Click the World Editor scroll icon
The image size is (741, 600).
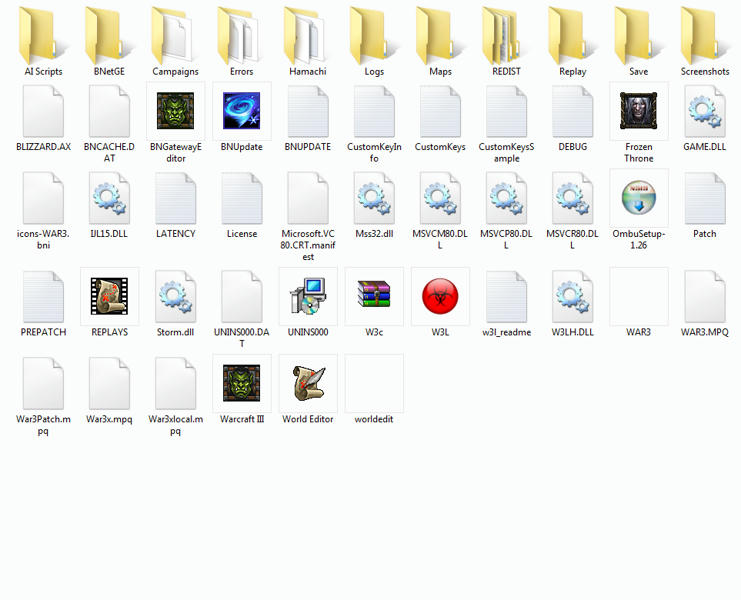tap(308, 383)
